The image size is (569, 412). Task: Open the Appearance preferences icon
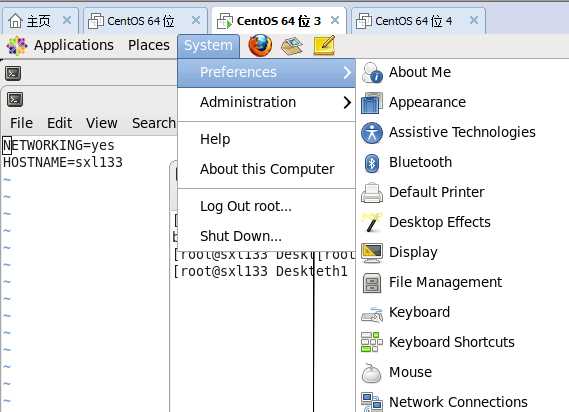pyautogui.click(x=372, y=102)
